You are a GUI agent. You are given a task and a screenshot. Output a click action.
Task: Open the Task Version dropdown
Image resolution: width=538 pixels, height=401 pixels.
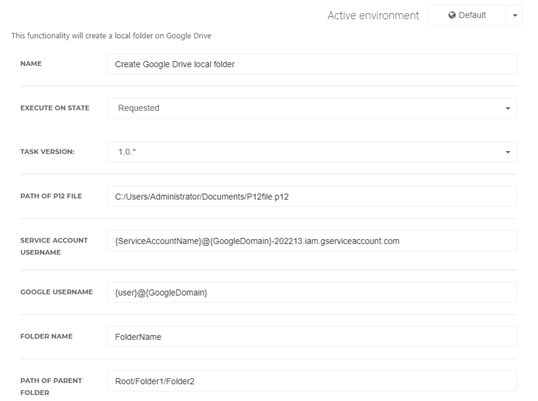tap(312, 152)
